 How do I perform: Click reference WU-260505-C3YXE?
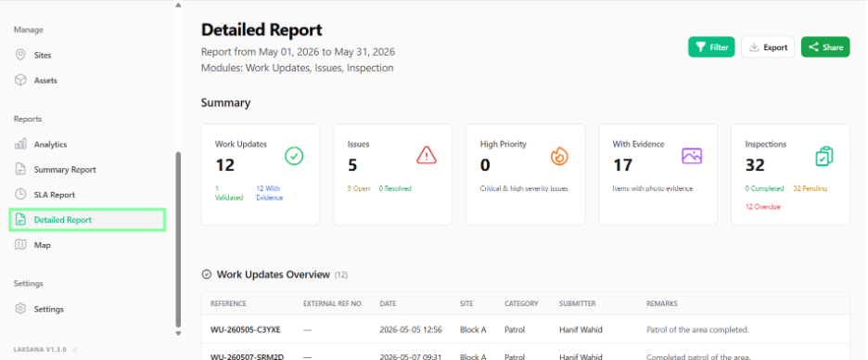click(x=245, y=329)
